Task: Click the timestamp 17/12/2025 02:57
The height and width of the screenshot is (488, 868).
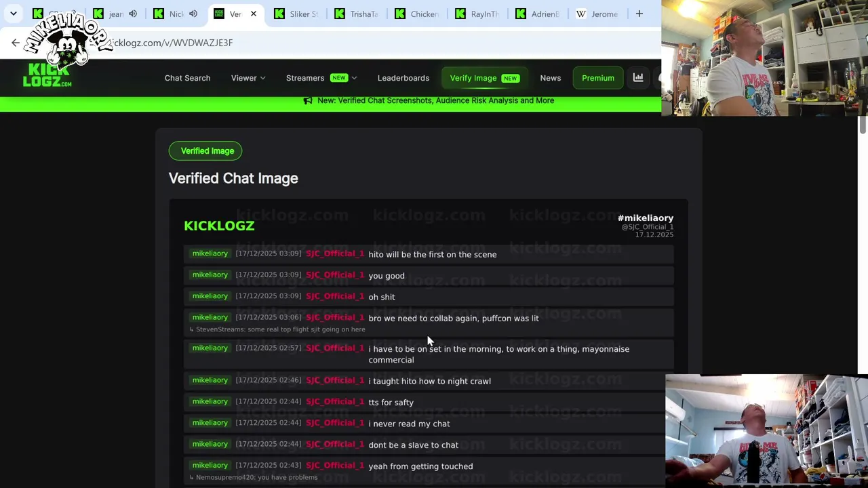Action: [269, 348]
